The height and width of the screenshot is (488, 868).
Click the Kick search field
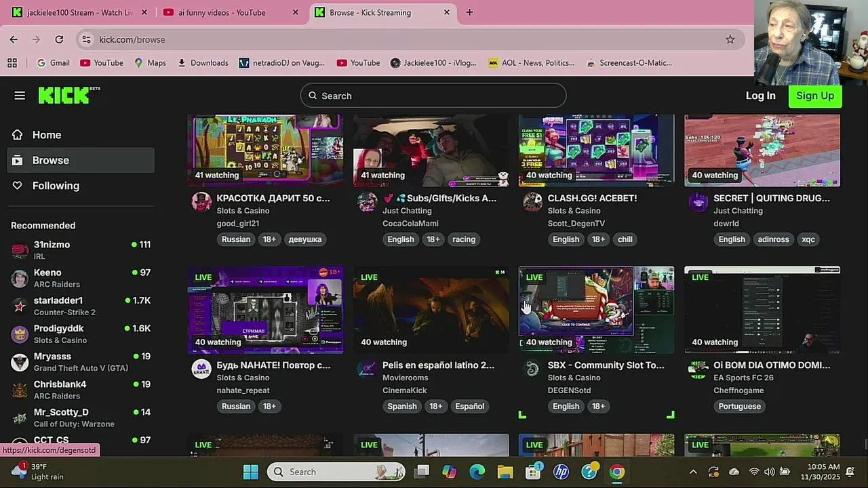(433, 96)
